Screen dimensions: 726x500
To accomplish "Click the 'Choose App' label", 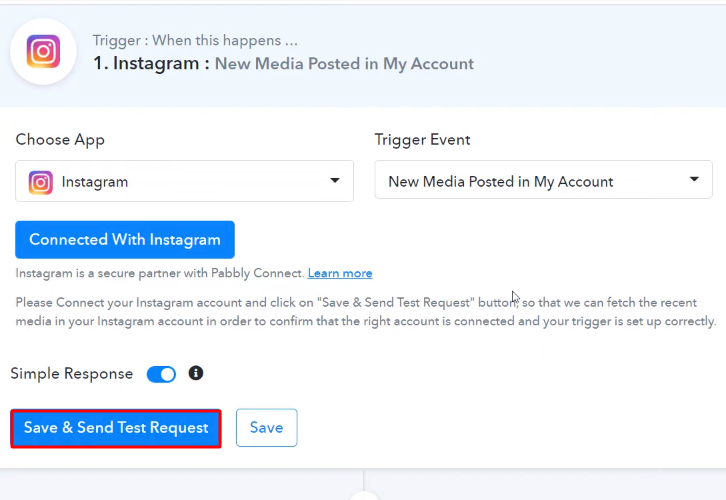I will [60, 140].
